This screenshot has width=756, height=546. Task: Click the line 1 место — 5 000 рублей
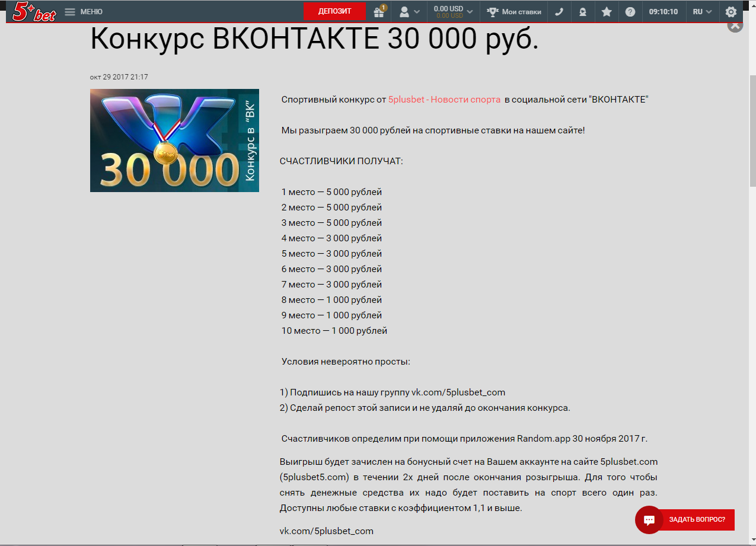(x=331, y=192)
